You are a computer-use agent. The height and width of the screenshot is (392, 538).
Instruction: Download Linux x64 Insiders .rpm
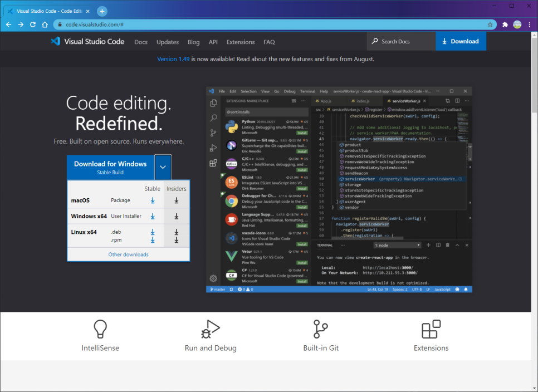click(x=177, y=240)
